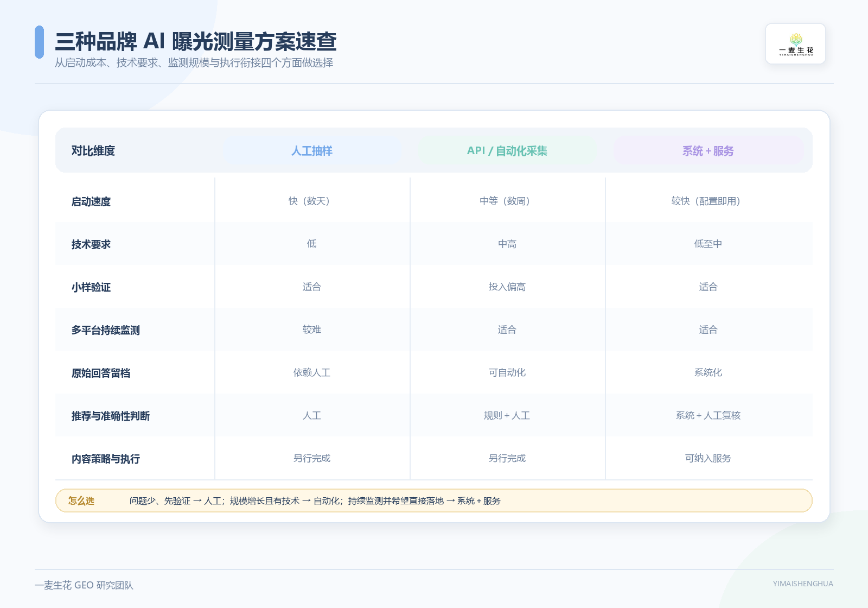
Task: Click the 低 cell in 技术要求 row
Action: (x=312, y=244)
